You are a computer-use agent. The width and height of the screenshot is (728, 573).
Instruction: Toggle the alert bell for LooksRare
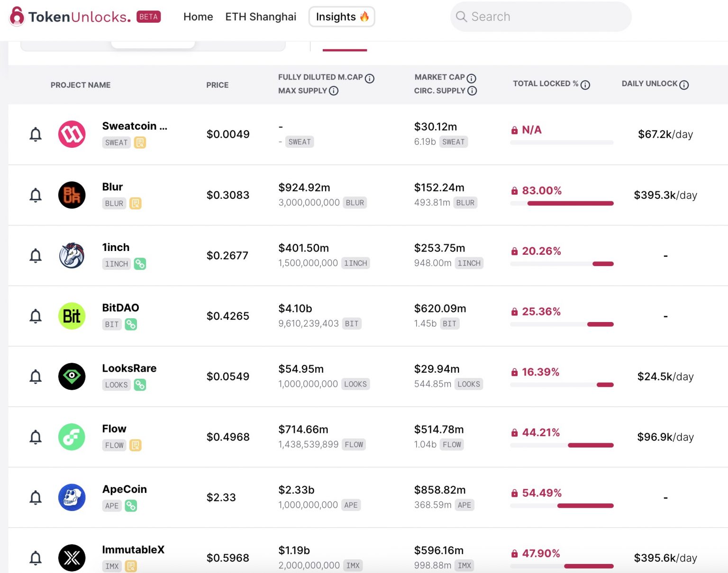36,376
